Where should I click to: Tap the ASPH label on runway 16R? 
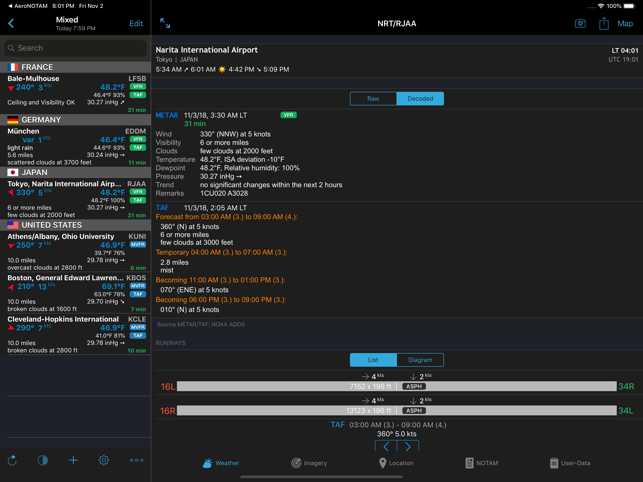414,411
